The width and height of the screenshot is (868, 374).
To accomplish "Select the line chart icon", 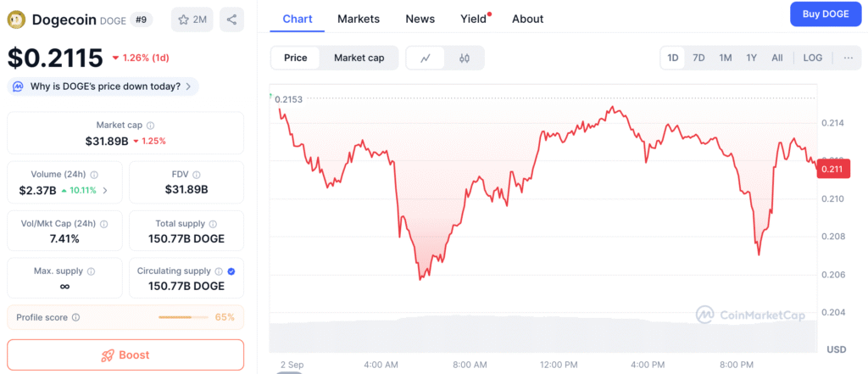I will tap(426, 59).
